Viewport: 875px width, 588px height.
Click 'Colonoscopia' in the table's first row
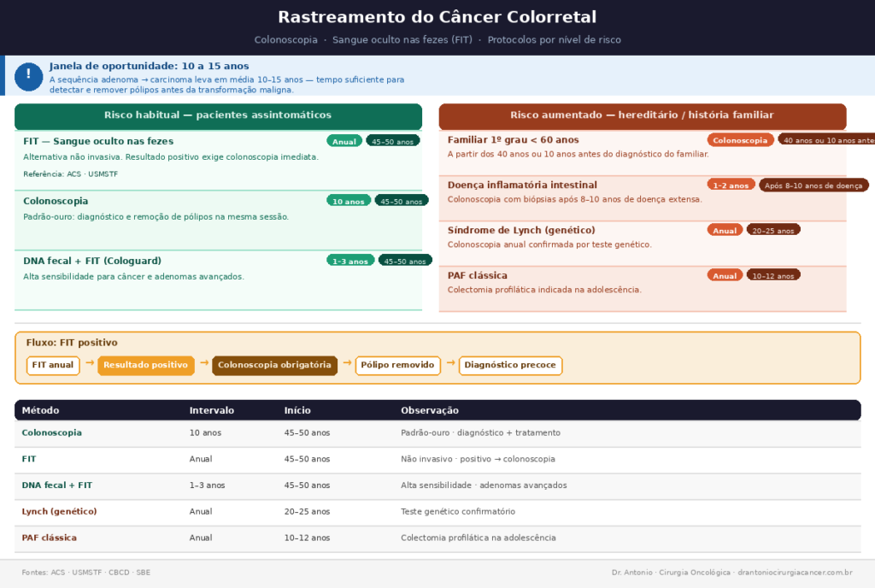pos(51,432)
